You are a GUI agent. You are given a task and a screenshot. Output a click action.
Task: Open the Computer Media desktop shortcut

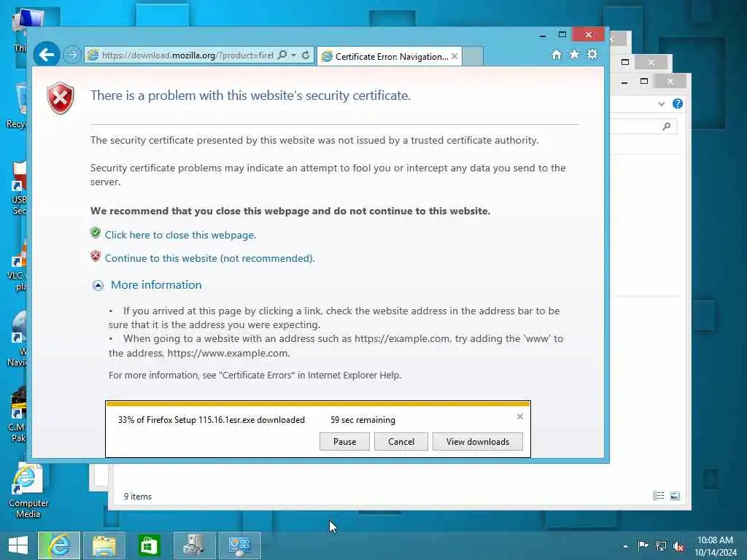pos(28,491)
